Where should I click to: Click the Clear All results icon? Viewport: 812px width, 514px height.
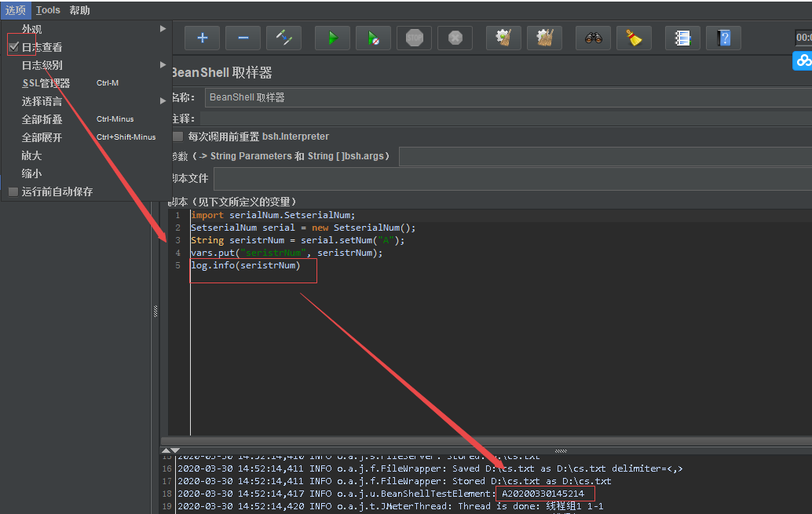(x=544, y=38)
